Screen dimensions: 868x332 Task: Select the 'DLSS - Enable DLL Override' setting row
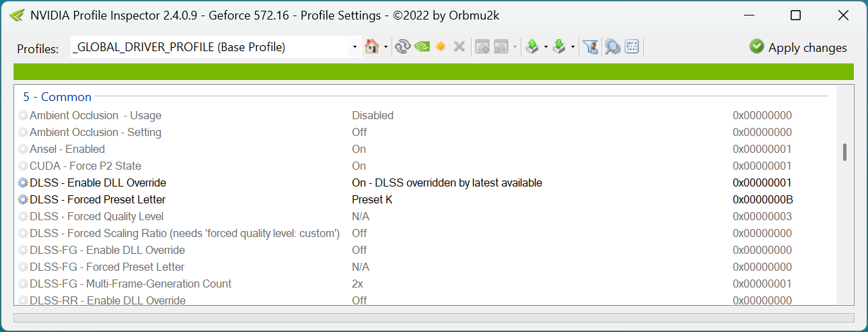98,183
